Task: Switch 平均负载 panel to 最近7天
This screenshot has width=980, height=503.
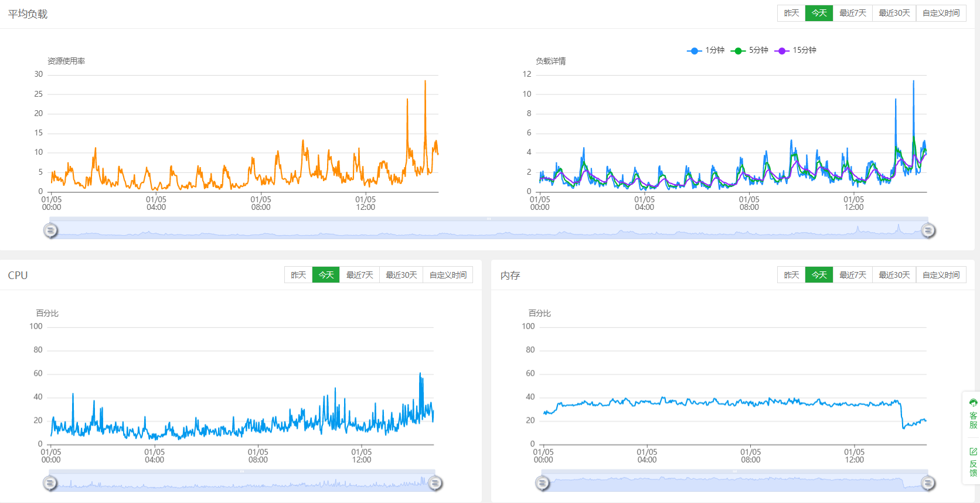Action: tap(852, 13)
